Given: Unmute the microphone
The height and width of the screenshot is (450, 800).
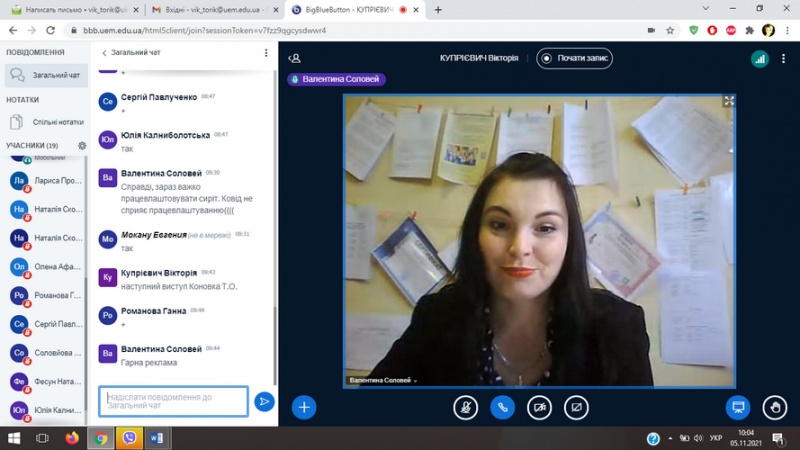Looking at the screenshot, I should 465,407.
